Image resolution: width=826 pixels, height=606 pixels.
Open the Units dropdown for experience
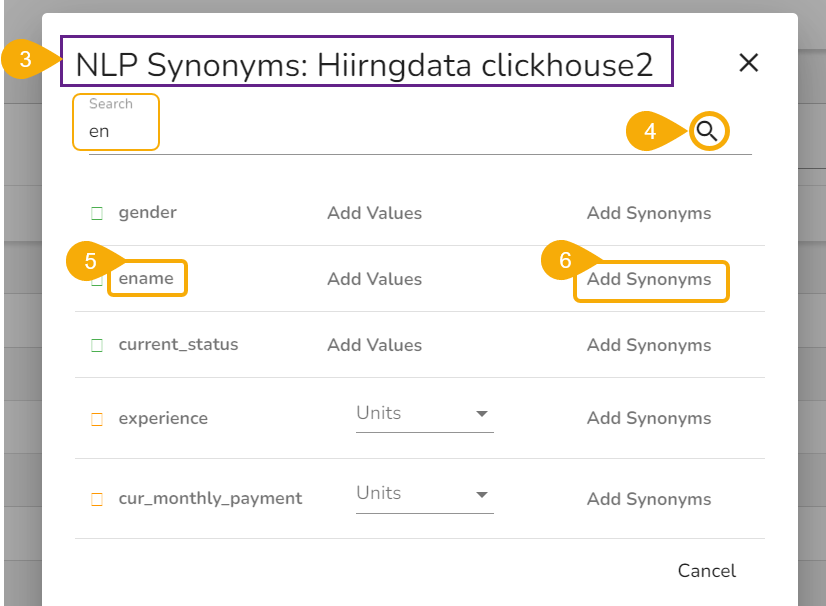coord(424,414)
